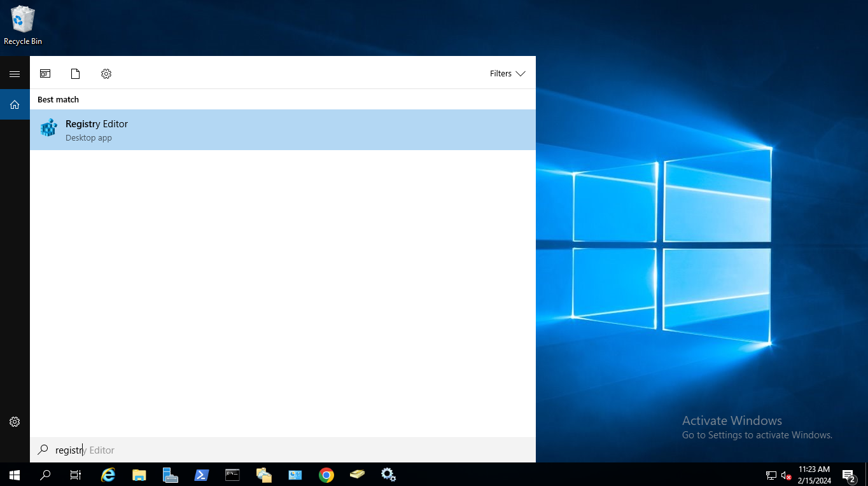Go to the Home tab in sidebar
The width and height of the screenshot is (868, 486).
(15, 104)
